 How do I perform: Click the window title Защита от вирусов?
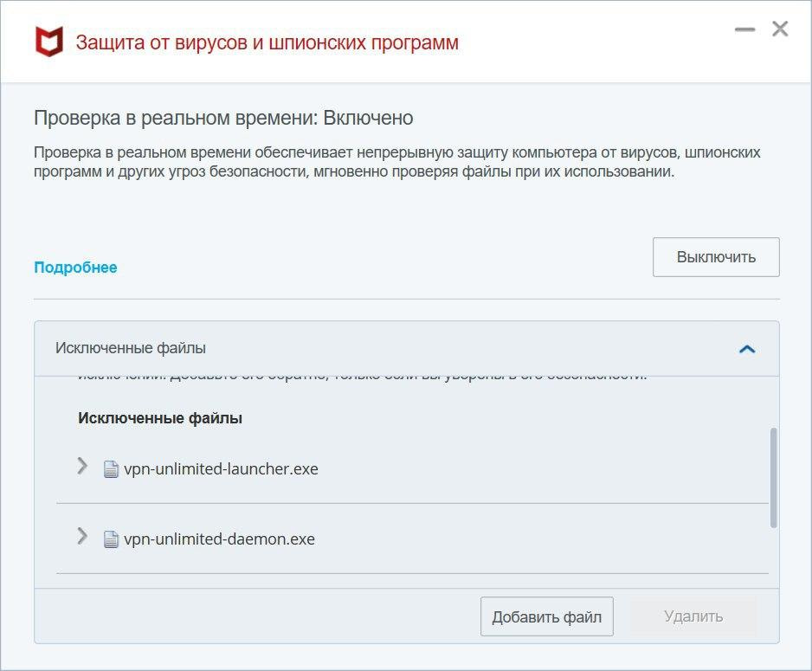coord(267,42)
